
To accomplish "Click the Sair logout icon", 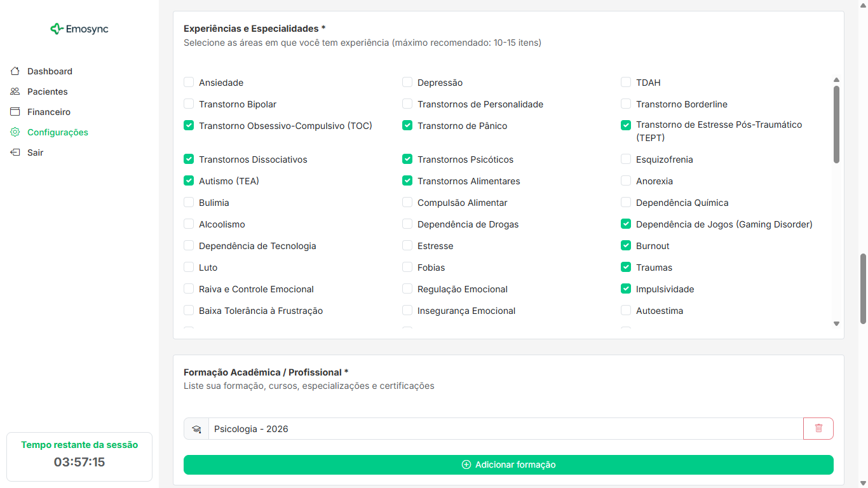I will [x=15, y=152].
